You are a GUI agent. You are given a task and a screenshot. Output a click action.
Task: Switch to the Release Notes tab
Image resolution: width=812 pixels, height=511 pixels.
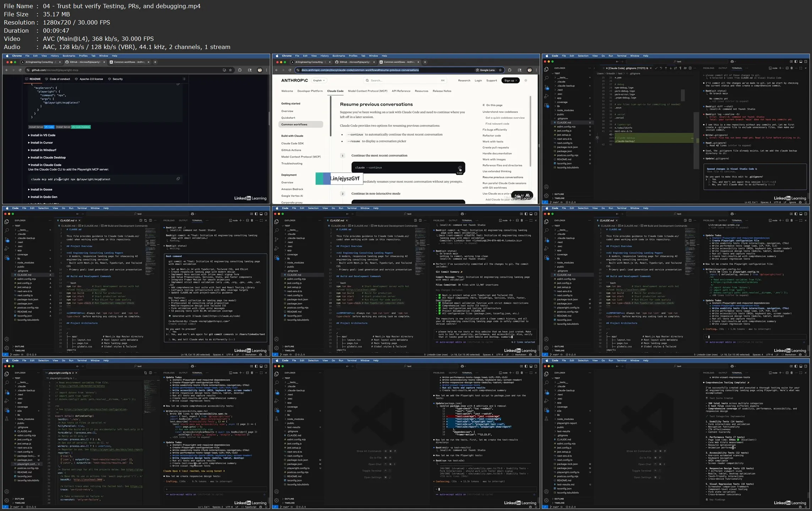[x=442, y=91]
